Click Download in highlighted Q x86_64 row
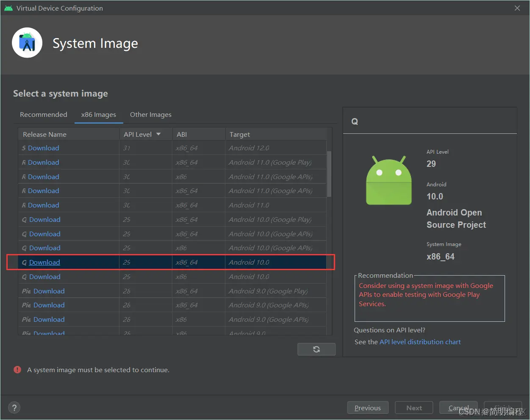The width and height of the screenshot is (530, 420). click(44, 262)
